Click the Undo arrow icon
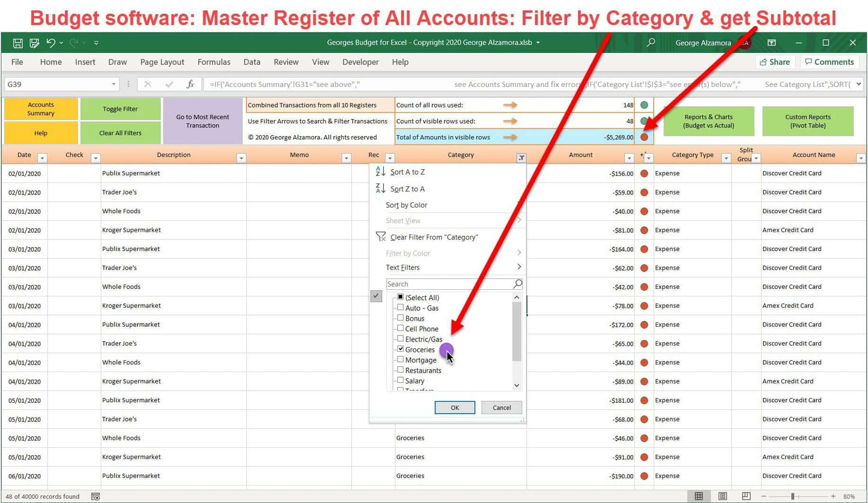This screenshot has width=868, height=503. 51,43
